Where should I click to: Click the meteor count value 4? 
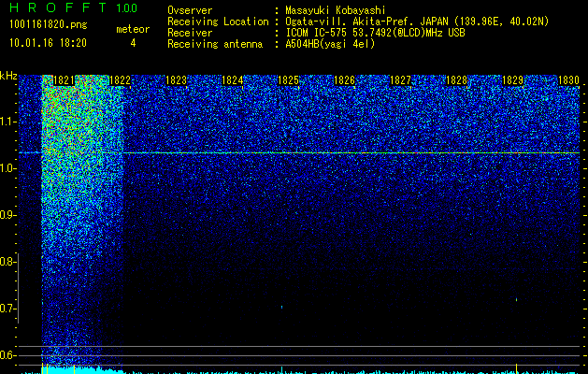point(133,43)
